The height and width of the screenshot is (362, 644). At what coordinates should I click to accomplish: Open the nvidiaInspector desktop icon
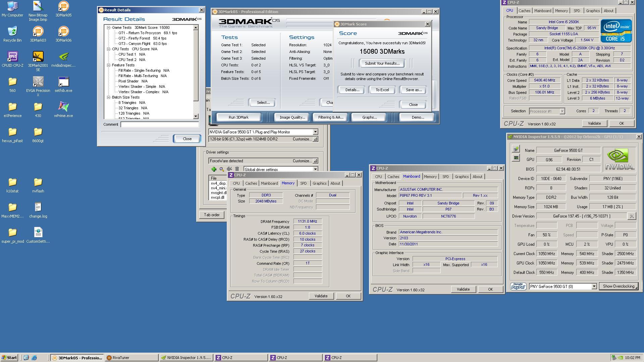(x=63, y=59)
